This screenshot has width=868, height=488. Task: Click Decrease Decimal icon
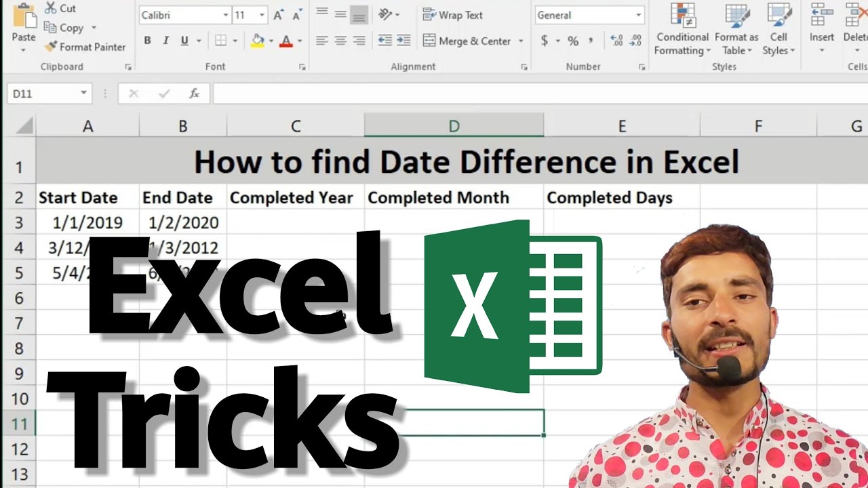[x=635, y=41]
